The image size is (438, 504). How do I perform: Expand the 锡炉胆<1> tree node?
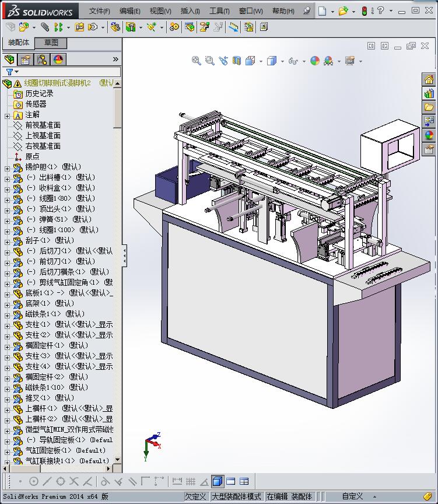click(x=7, y=169)
